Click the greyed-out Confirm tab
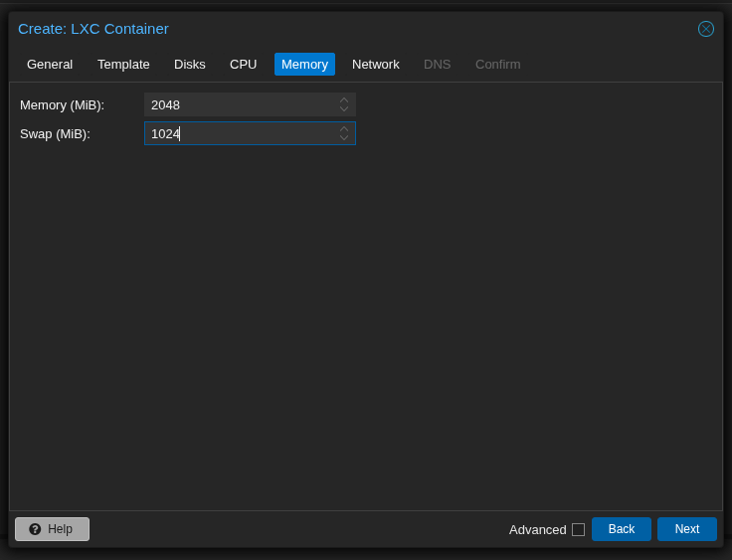Screen dimensions: 732x560 (498, 65)
